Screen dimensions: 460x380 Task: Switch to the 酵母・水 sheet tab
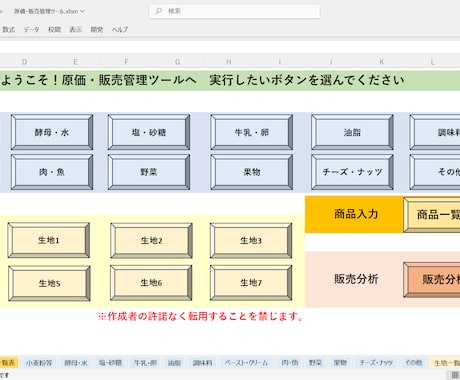click(x=76, y=363)
